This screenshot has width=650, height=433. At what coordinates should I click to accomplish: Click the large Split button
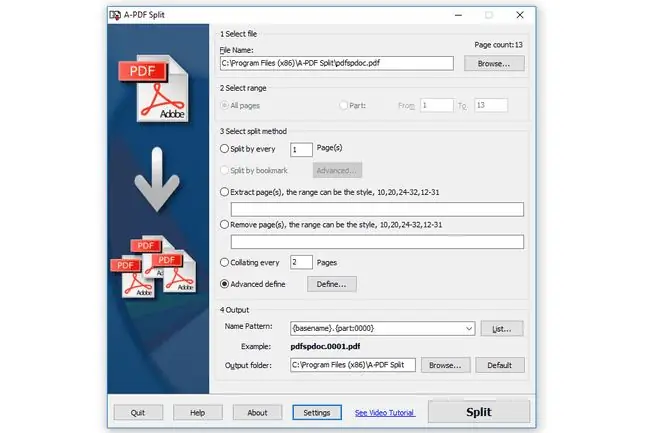tap(479, 412)
